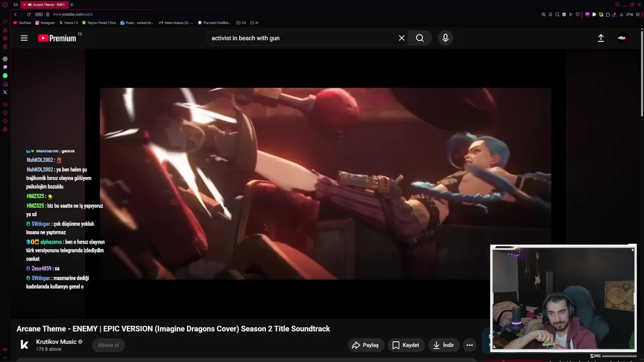644x362 pixels.
Task: Clear the search text with X button
Action: click(401, 38)
